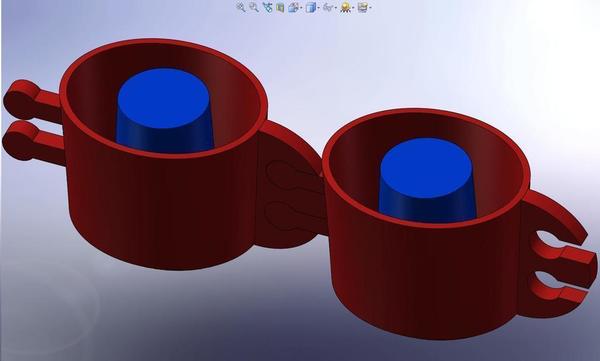The image size is (600, 361).
Task: Select the Zoom to Area tool
Action: 254,7
